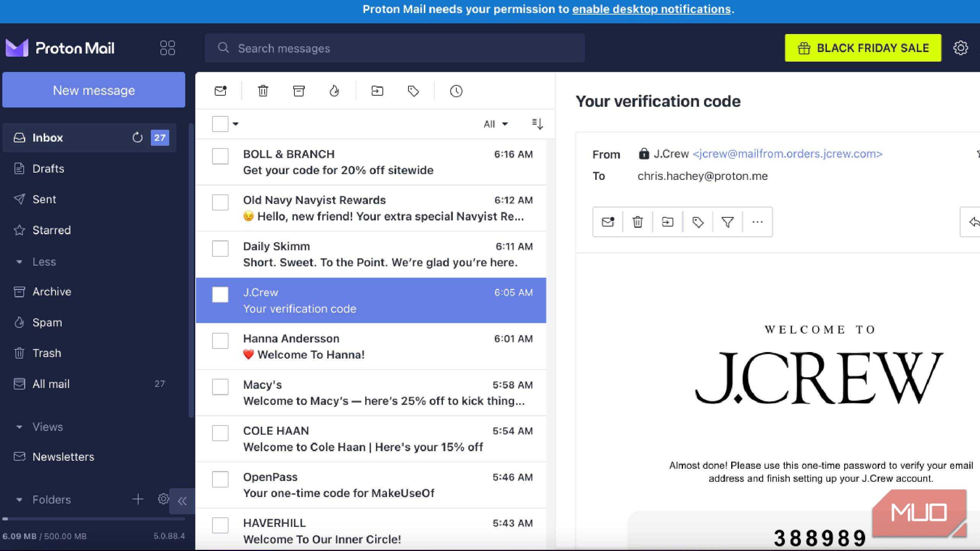This screenshot has width=980, height=551.
Task: Tick the Macy's message checkbox
Action: click(x=220, y=387)
